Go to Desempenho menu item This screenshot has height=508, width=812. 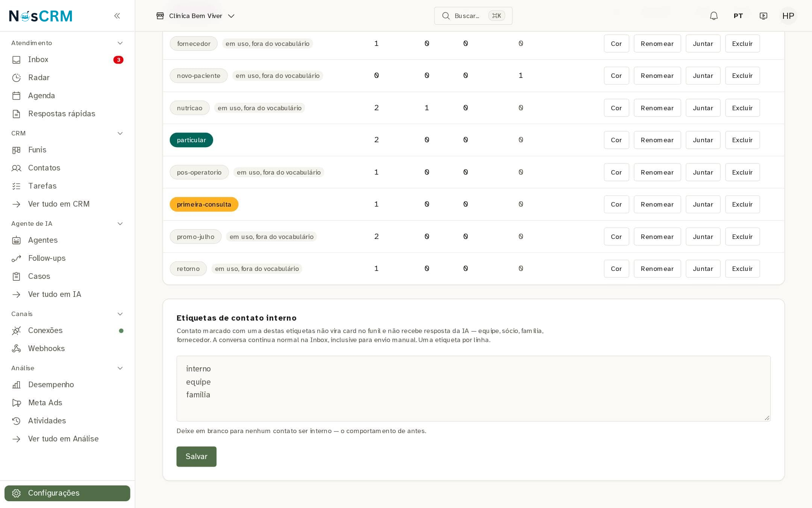[51, 385]
